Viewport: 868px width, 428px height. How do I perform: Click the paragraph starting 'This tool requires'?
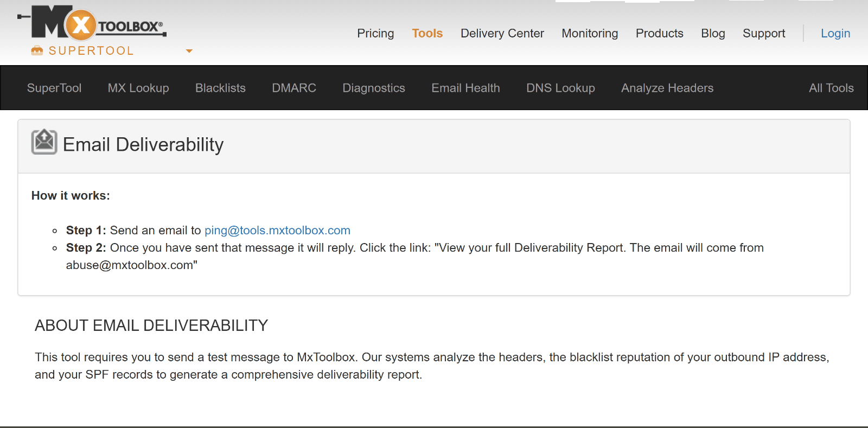pos(432,366)
